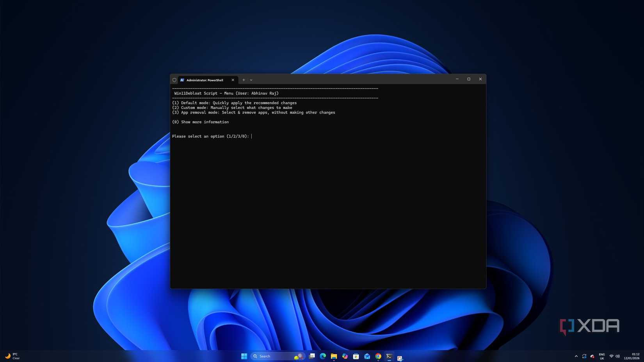The height and width of the screenshot is (362, 644).
Task: Expand the new-tab profile dropdown chevron
Action: (251, 80)
